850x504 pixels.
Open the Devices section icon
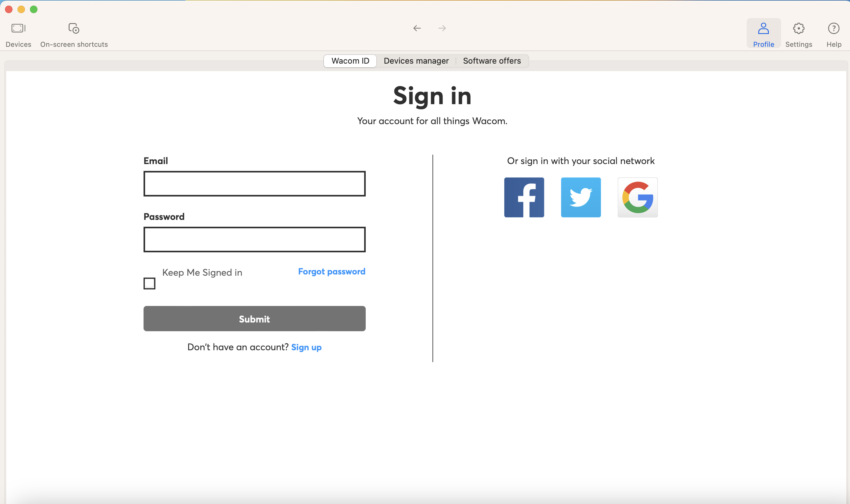18,28
